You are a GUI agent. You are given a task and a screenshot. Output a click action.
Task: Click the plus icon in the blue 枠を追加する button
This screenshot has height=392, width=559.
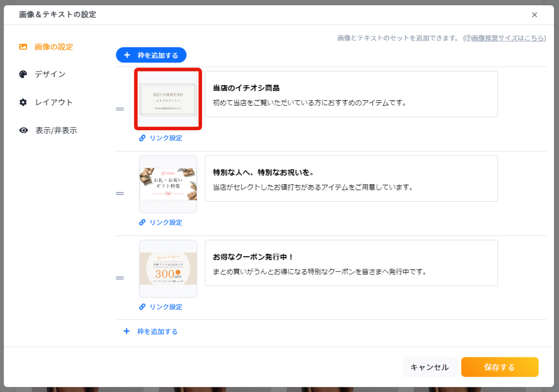coord(127,55)
